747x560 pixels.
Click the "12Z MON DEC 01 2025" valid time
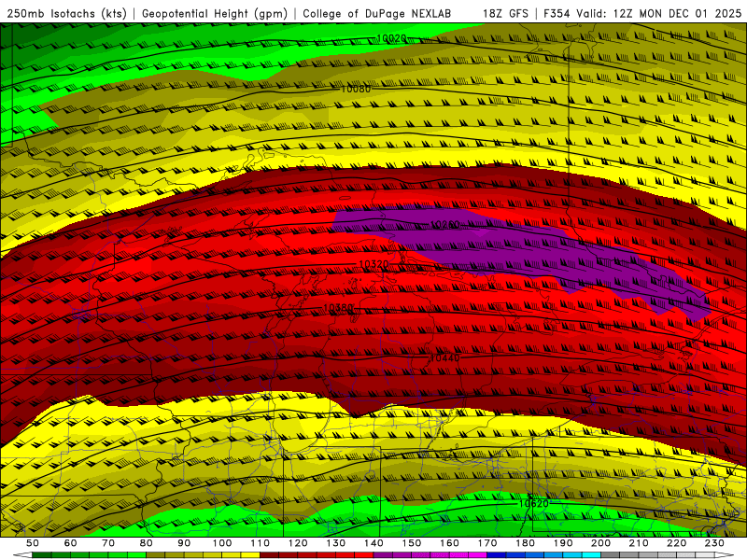pyautogui.click(x=678, y=13)
